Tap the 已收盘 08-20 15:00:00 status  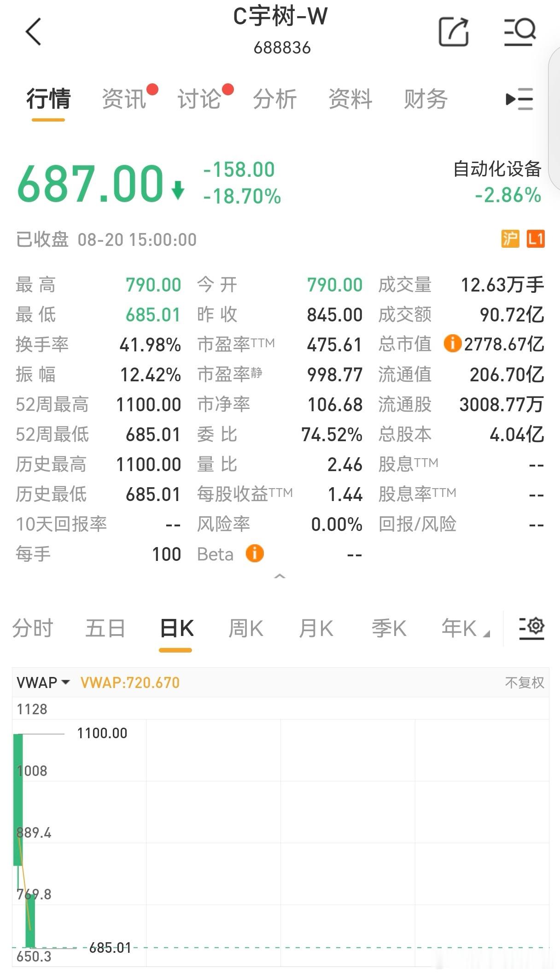point(106,239)
